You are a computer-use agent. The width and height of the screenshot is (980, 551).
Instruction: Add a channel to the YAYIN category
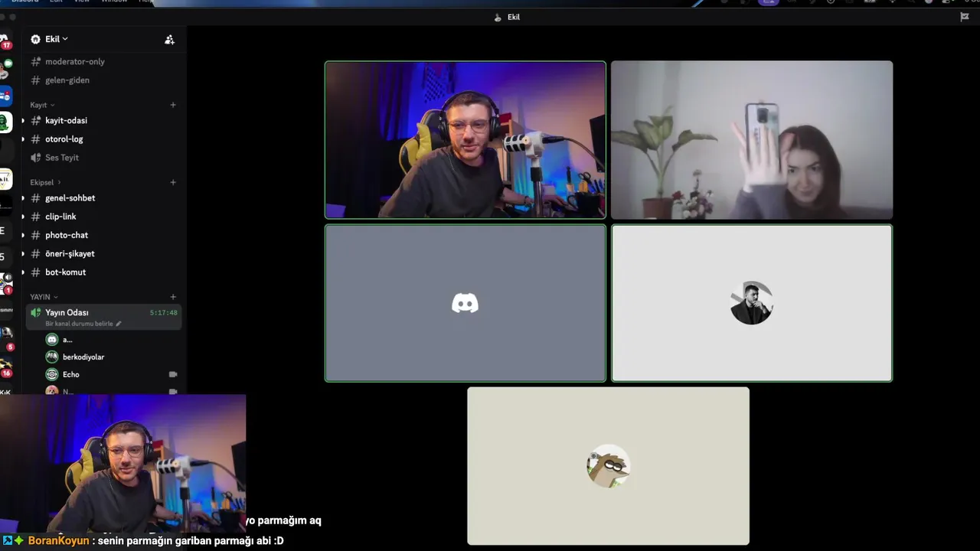(x=173, y=297)
